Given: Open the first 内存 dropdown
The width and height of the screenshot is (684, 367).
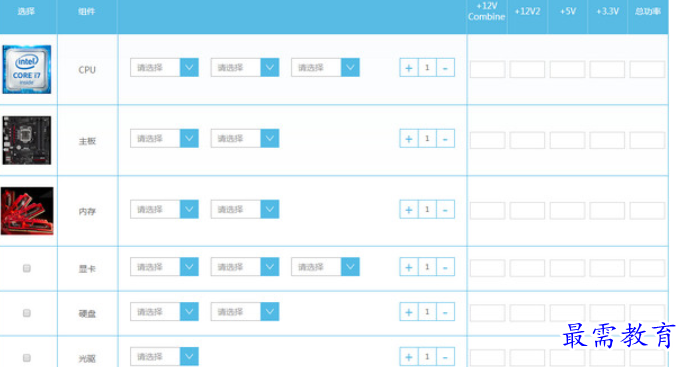Looking at the screenshot, I should click(x=164, y=209).
